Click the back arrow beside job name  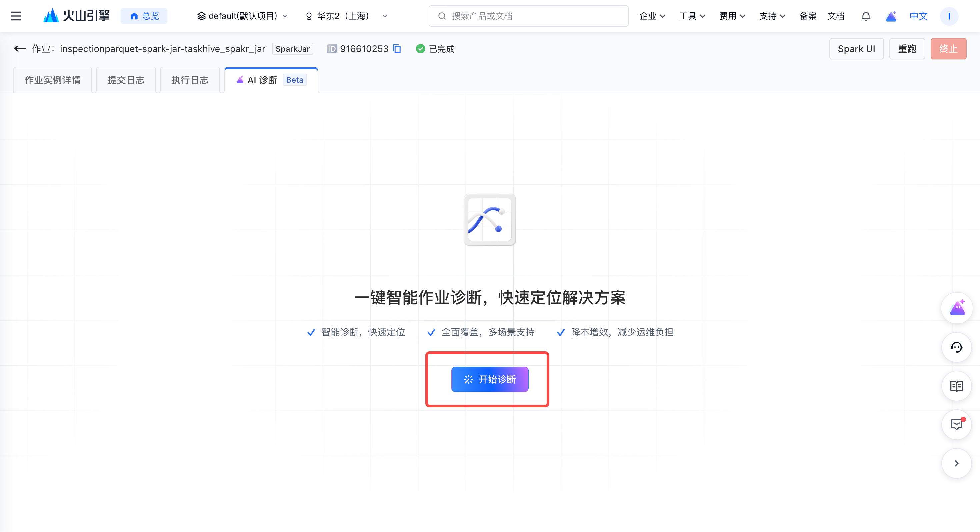point(20,49)
